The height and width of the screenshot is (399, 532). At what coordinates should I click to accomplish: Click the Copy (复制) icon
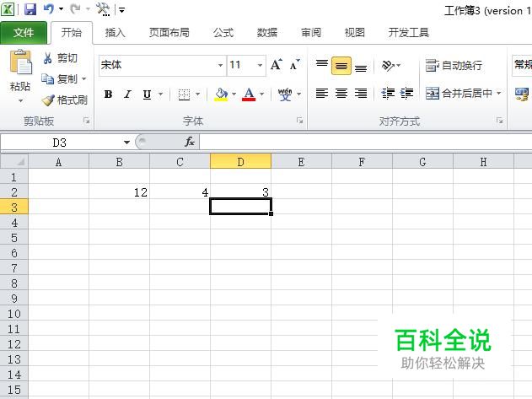coord(47,78)
